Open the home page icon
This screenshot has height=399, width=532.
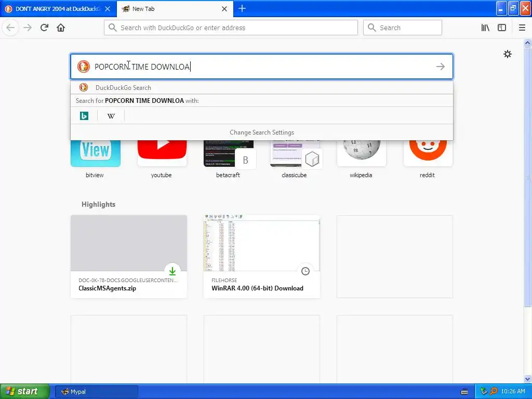point(61,28)
